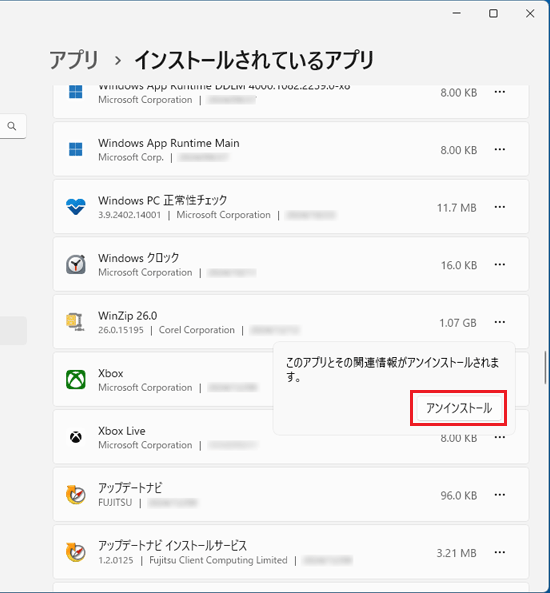Click the WinZip application icon
The width and height of the screenshot is (550, 593).
point(76,322)
